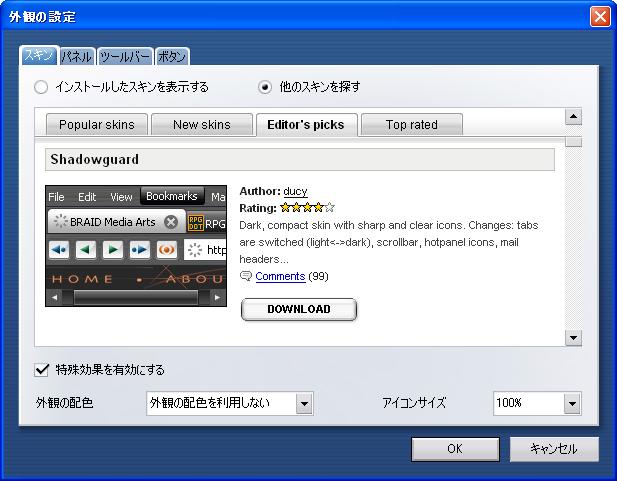Open the Top rated tab

click(x=412, y=125)
